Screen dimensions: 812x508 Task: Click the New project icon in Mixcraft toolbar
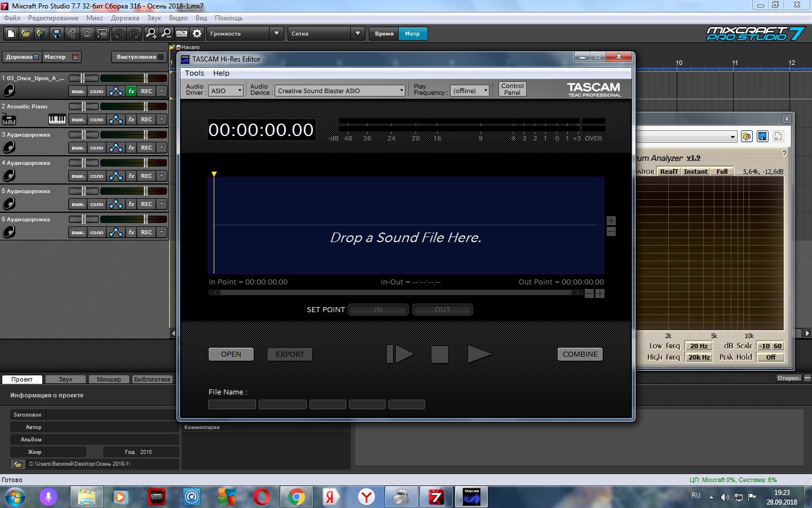11,34
